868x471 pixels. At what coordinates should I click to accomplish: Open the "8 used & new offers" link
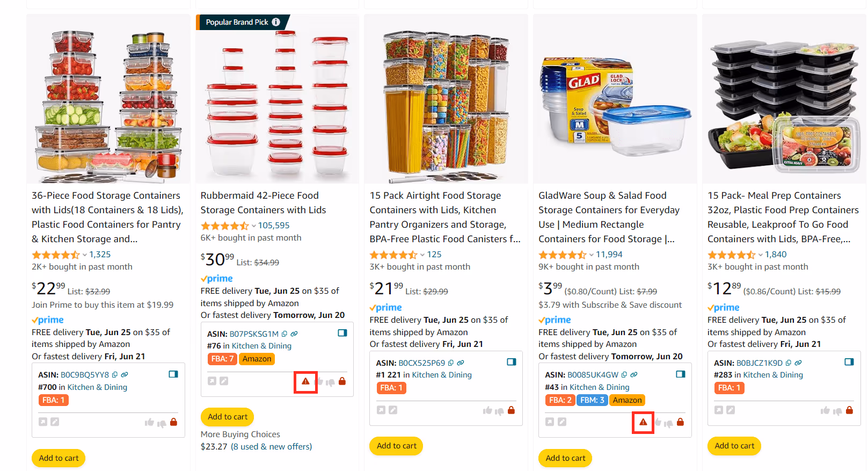click(x=271, y=446)
